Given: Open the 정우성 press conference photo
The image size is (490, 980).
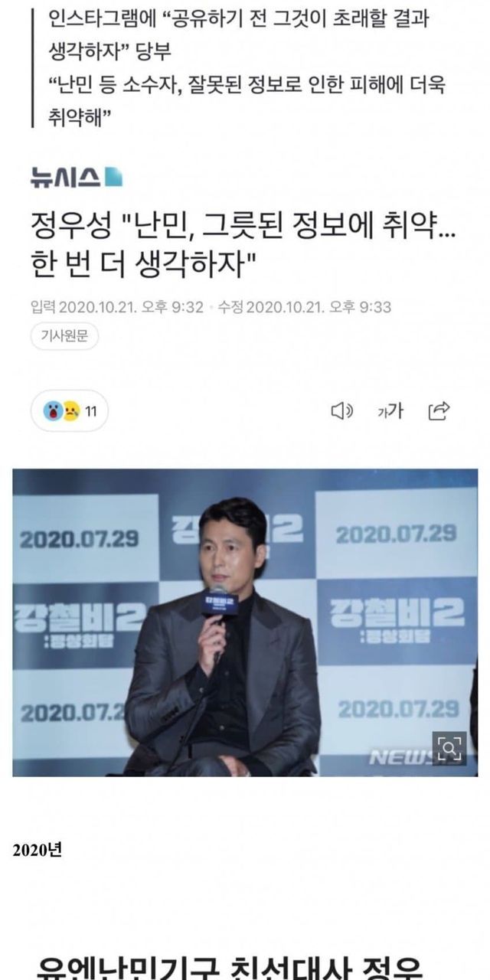Looking at the screenshot, I should [245, 622].
